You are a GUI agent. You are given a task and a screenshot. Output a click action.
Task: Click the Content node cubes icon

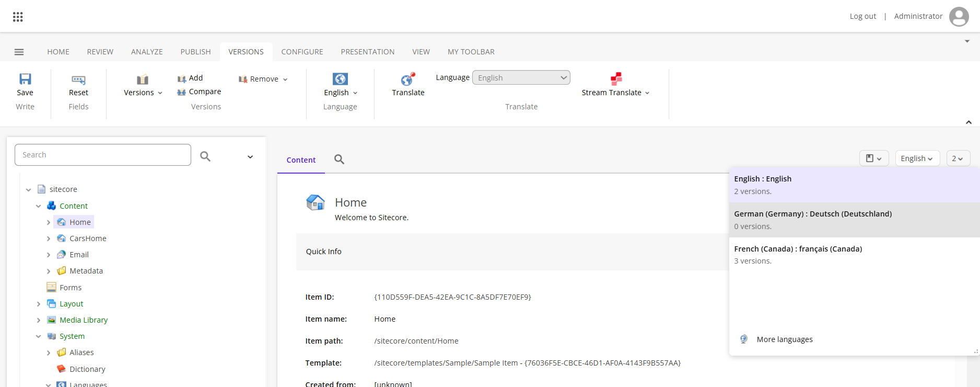[x=51, y=206]
